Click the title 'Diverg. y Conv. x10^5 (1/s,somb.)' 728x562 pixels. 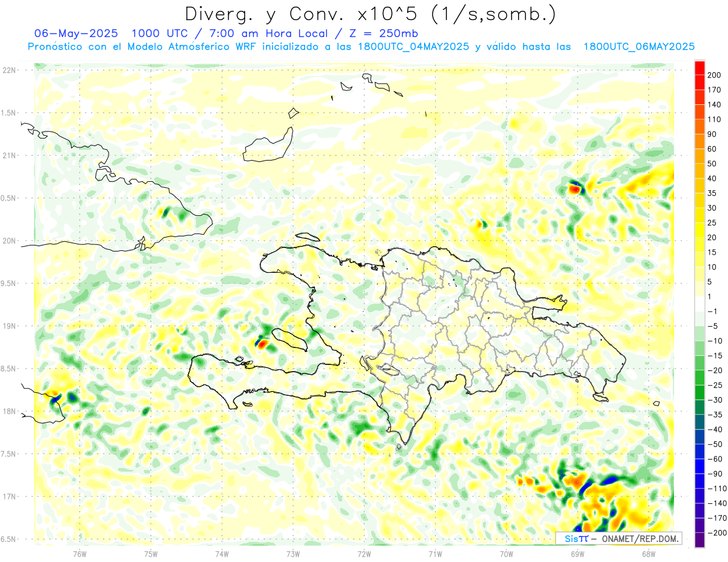pos(370,14)
